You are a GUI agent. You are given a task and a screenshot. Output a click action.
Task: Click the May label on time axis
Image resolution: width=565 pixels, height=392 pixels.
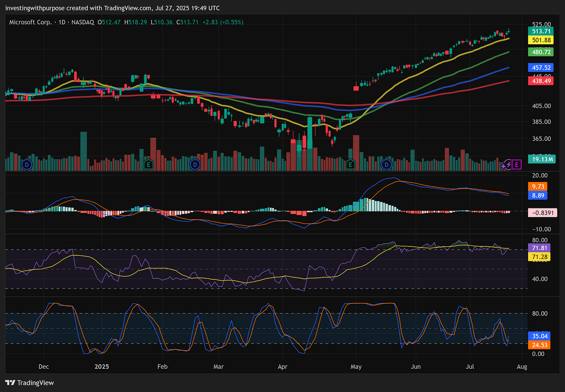coord(356,366)
